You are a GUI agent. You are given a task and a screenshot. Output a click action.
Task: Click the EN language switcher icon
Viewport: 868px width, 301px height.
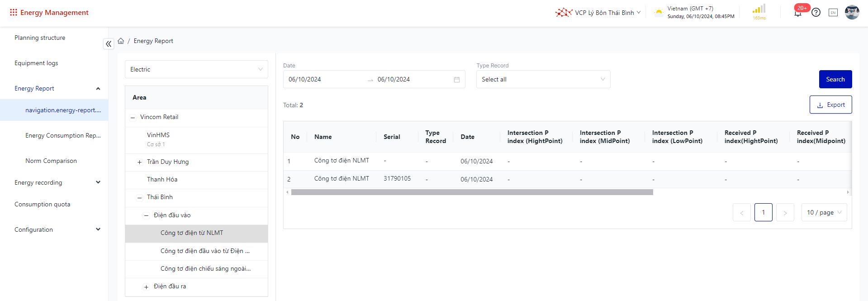[x=833, y=13]
